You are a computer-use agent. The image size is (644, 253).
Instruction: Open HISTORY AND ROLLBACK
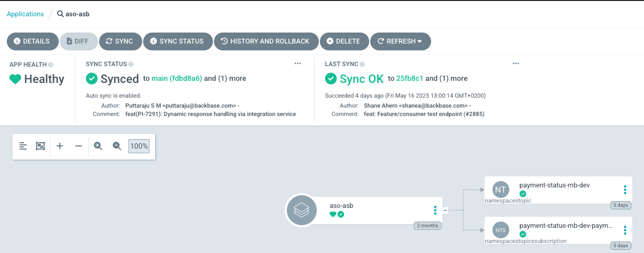pyautogui.click(x=266, y=41)
